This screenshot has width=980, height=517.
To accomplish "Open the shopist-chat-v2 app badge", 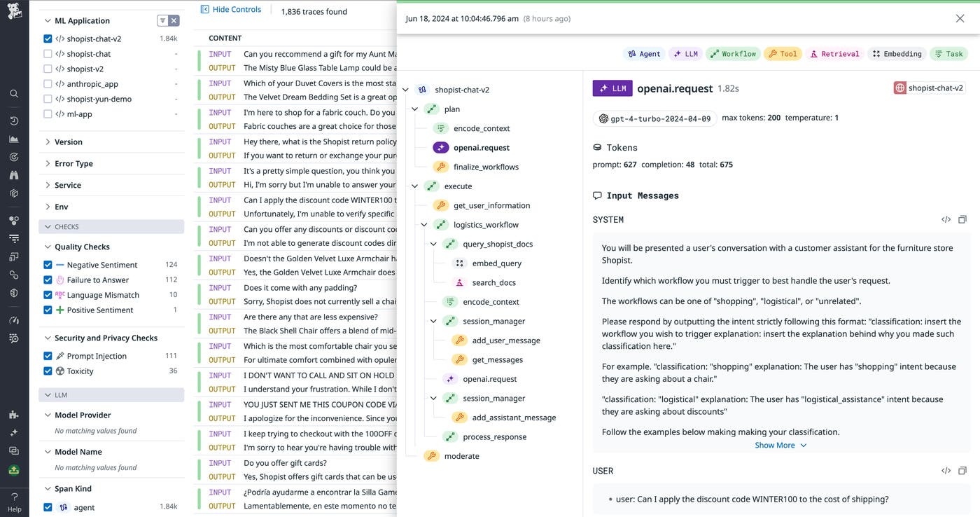I will coord(928,88).
